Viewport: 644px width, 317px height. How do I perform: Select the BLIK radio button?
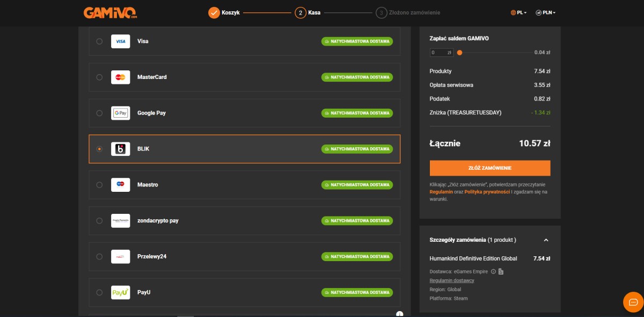[x=99, y=149]
